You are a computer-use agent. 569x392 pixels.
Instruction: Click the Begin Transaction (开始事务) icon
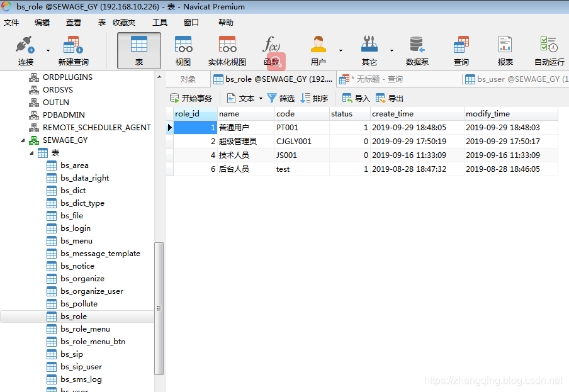[174, 98]
